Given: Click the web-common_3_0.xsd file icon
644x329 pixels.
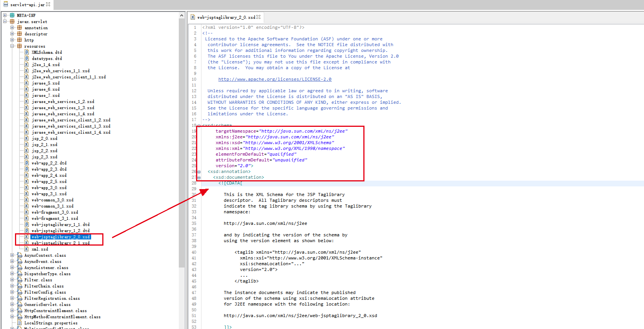Looking at the screenshot, I should [x=27, y=200].
